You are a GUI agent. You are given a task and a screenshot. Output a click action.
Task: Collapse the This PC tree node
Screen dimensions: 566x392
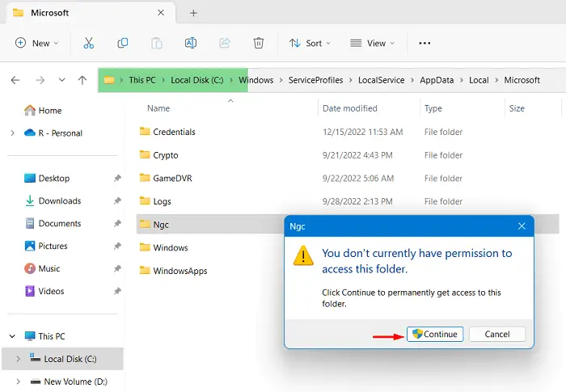(x=12, y=336)
